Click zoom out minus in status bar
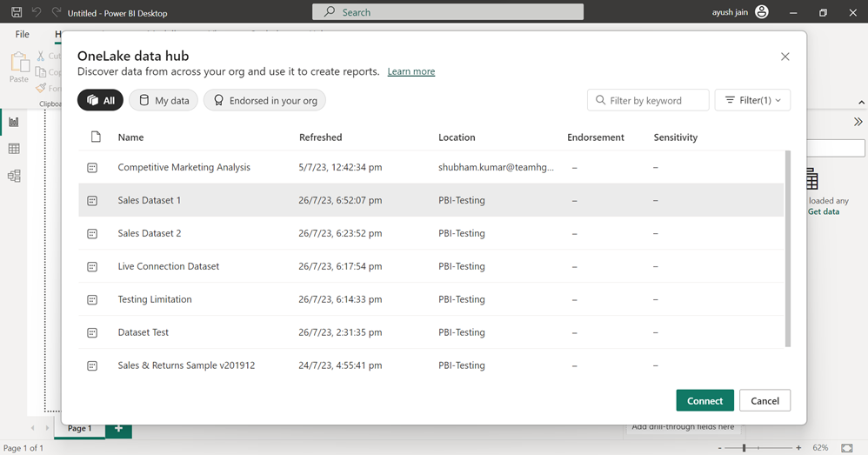 719,448
